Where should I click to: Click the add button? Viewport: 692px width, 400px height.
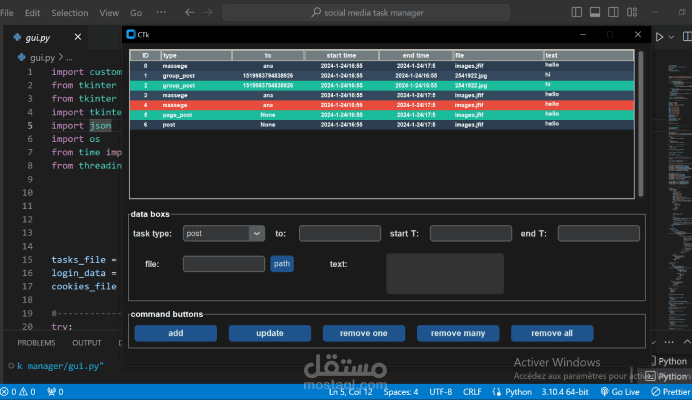click(176, 333)
